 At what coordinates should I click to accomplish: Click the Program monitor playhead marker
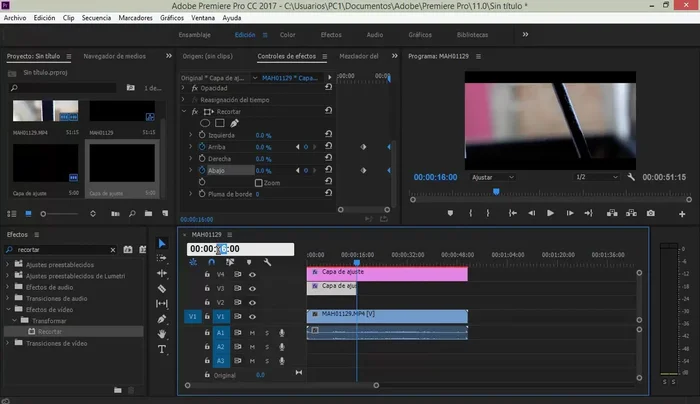[x=497, y=191]
